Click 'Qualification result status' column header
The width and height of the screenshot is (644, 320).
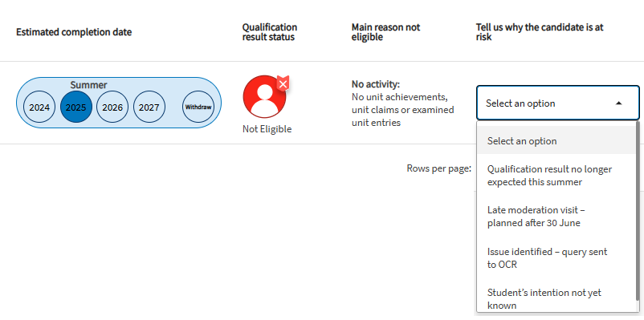pyautogui.click(x=270, y=32)
